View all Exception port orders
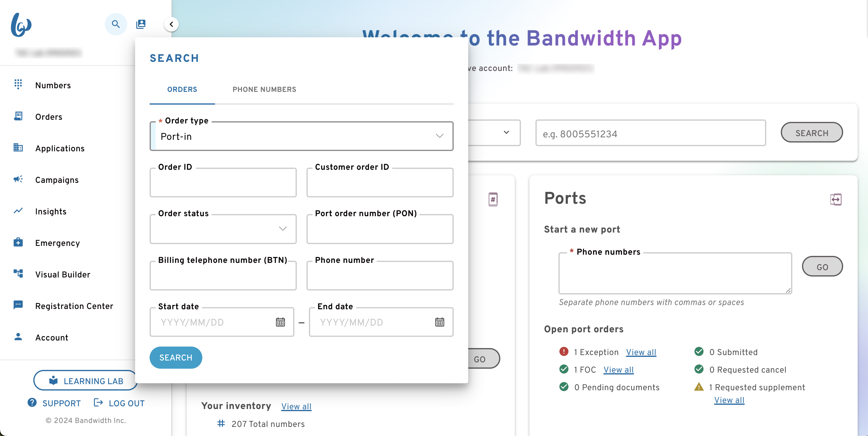The image size is (868, 436). point(641,352)
